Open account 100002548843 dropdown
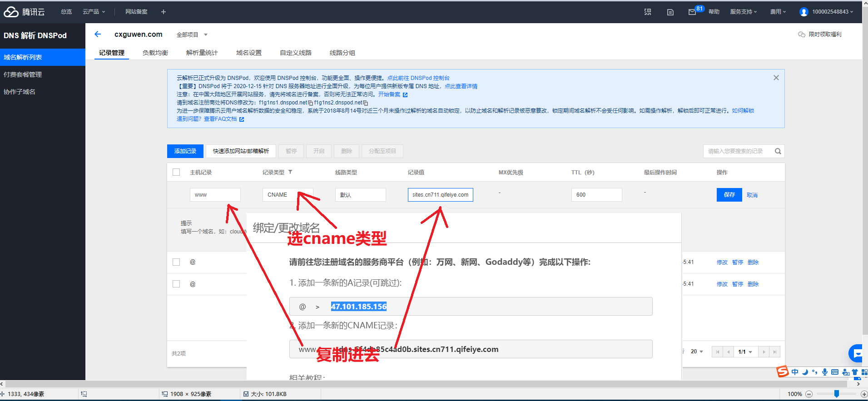Viewport: 868px width, 401px height. 833,12
